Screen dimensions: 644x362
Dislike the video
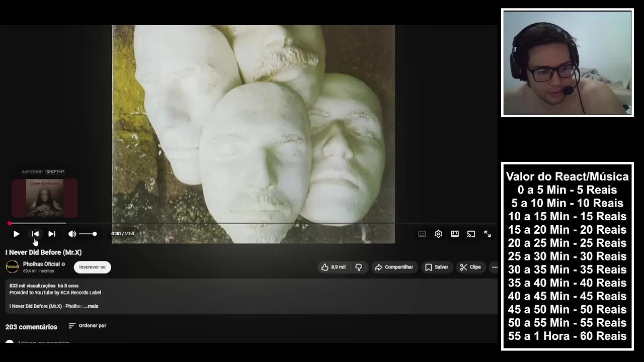click(x=359, y=267)
